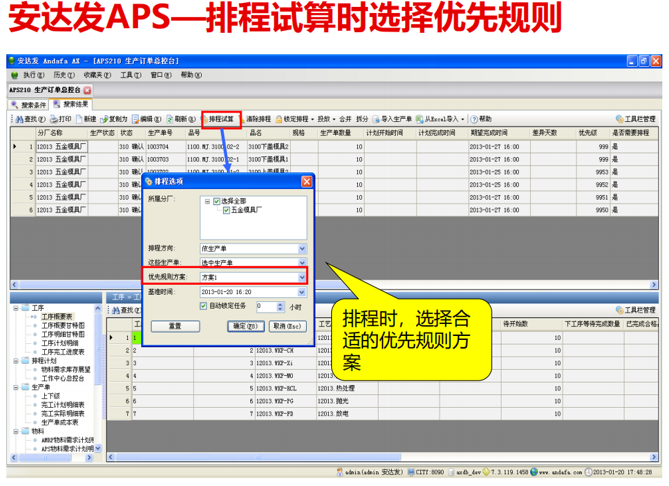669x486 pixels.
Task: Click the upper 工具栏管理 toolbar manager icon
Action: pos(620,119)
